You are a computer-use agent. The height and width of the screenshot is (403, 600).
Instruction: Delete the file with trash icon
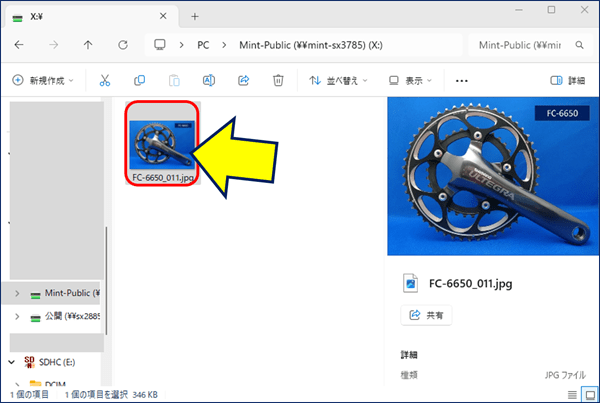tap(278, 80)
